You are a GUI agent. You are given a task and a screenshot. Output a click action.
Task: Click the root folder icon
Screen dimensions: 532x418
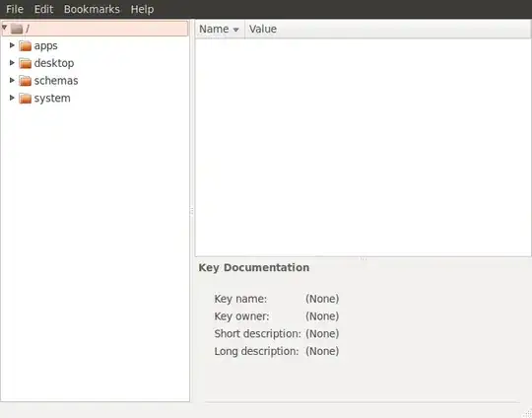pos(17,29)
